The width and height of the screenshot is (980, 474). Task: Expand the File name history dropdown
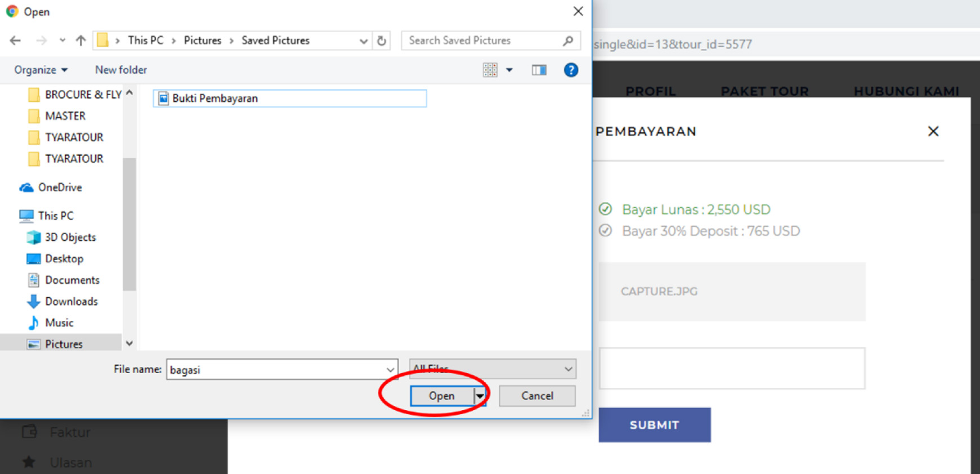pos(390,370)
